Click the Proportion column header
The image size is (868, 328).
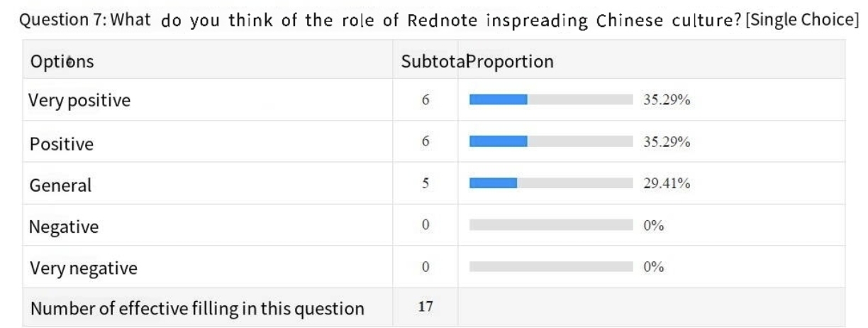pyautogui.click(x=510, y=62)
